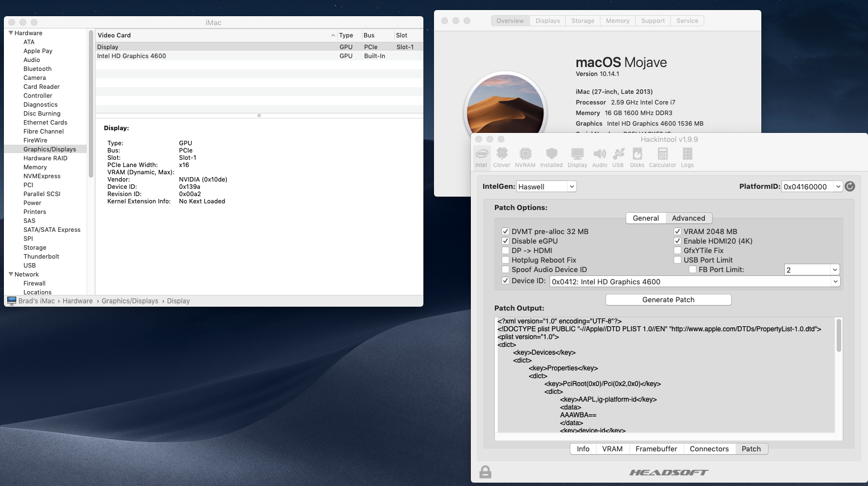This screenshot has width=868, height=486.
Task: Click the computer icon beside Brad's iMac
Action: tap(12, 301)
